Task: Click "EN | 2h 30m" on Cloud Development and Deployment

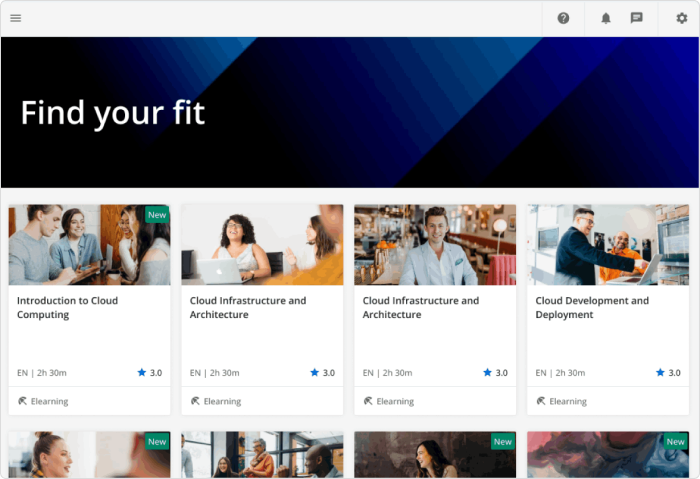Action: [560, 373]
